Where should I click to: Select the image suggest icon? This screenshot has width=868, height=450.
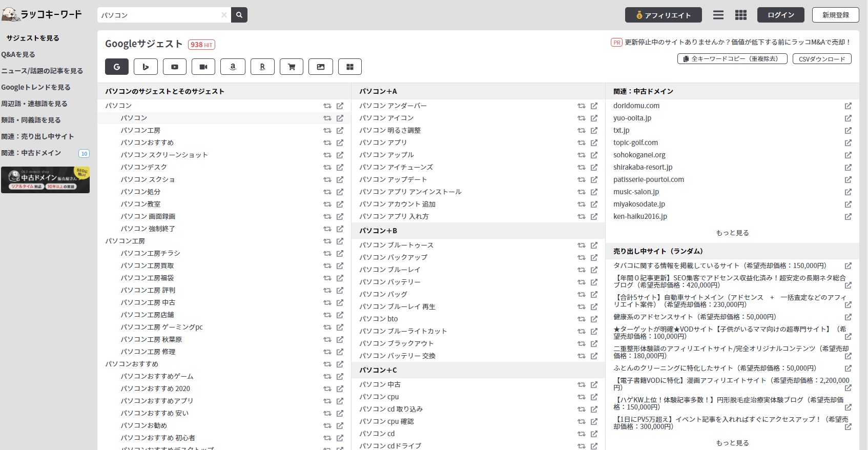pos(321,67)
